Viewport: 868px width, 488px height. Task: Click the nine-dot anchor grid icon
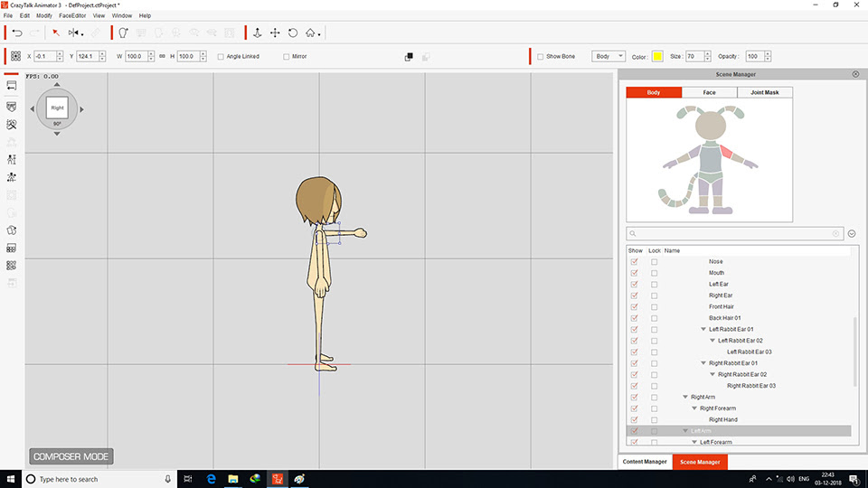(15, 56)
